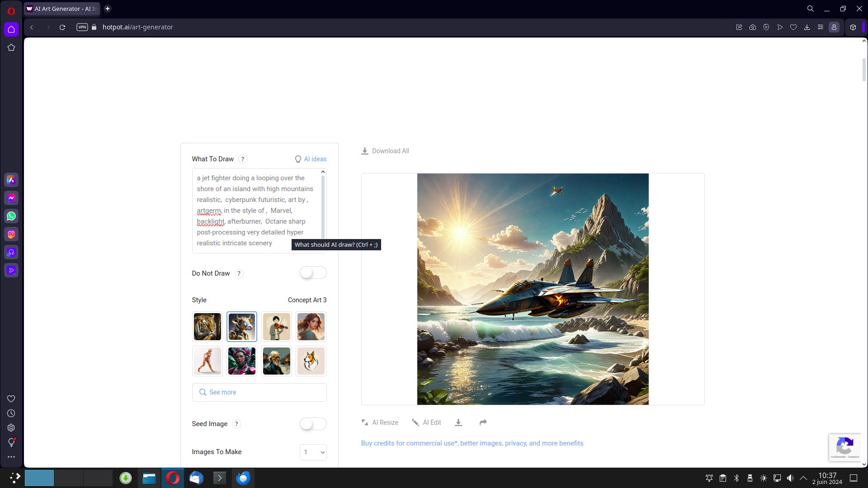Open a new browser tab
868x488 pixels.
108,9
